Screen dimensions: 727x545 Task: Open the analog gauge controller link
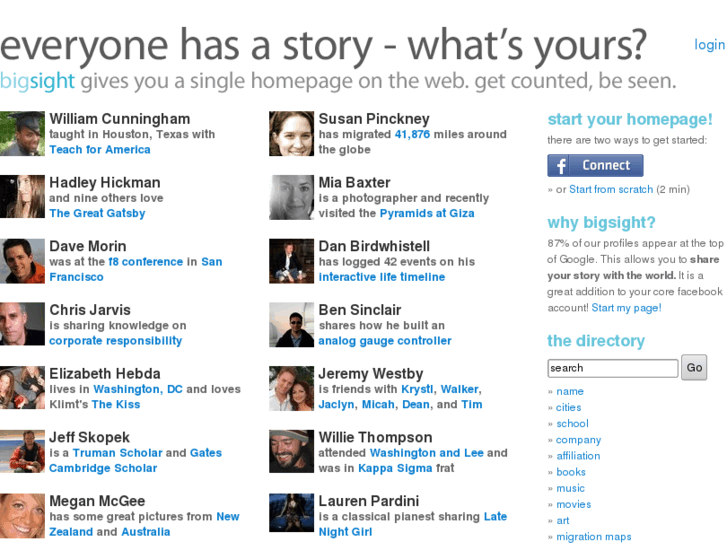[385, 341]
